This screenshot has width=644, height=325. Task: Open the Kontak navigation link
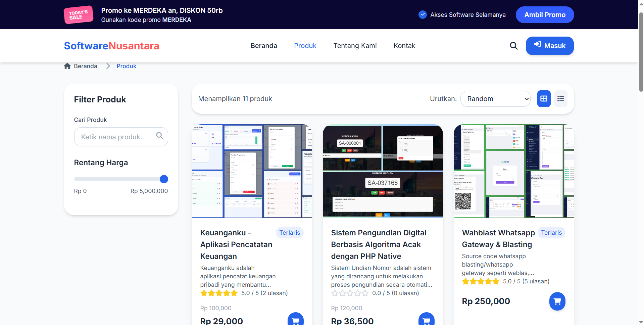click(404, 46)
